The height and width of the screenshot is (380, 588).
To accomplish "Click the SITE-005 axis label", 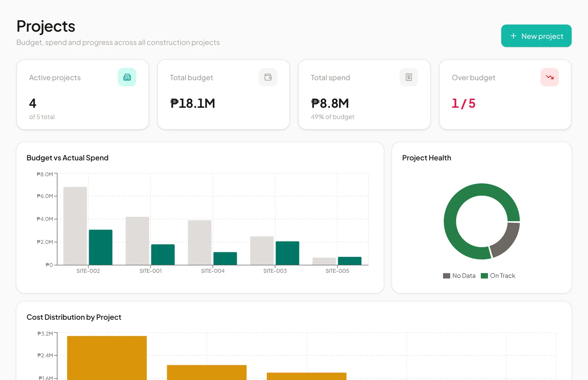I will [337, 271].
